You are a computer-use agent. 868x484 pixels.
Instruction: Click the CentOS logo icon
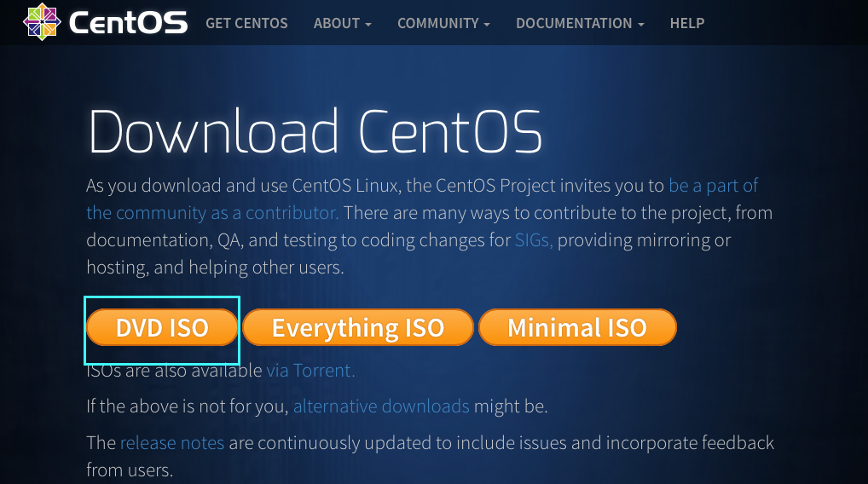point(42,22)
